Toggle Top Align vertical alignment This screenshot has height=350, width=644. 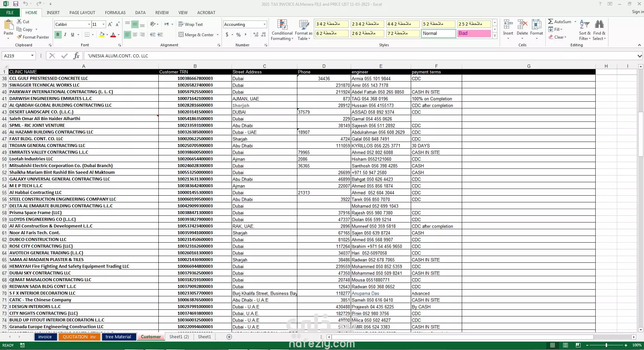128,24
